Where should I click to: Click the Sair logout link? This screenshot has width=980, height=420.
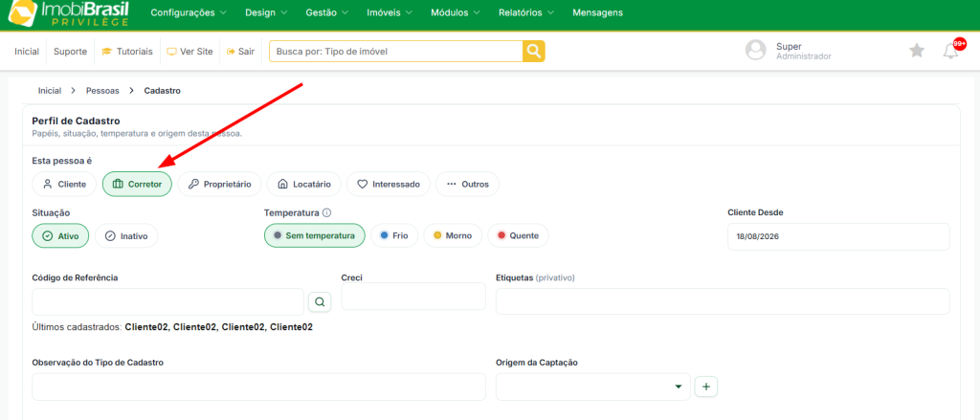click(240, 52)
